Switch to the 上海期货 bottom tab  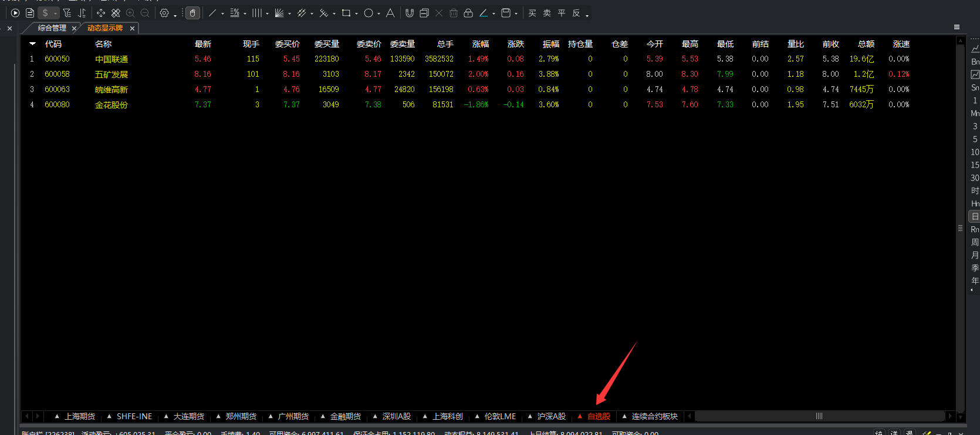pyautogui.click(x=80, y=416)
